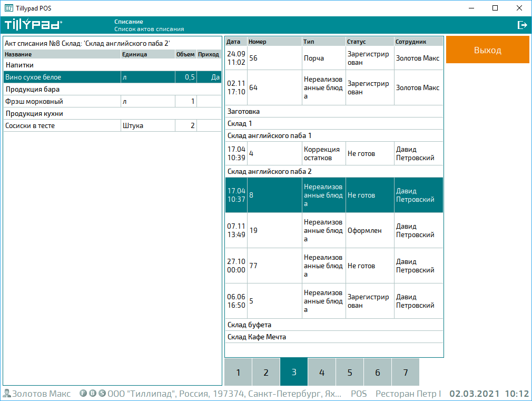Select write-off act number 19
Image resolution: width=532 pixels, height=401 pixels.
334,230
